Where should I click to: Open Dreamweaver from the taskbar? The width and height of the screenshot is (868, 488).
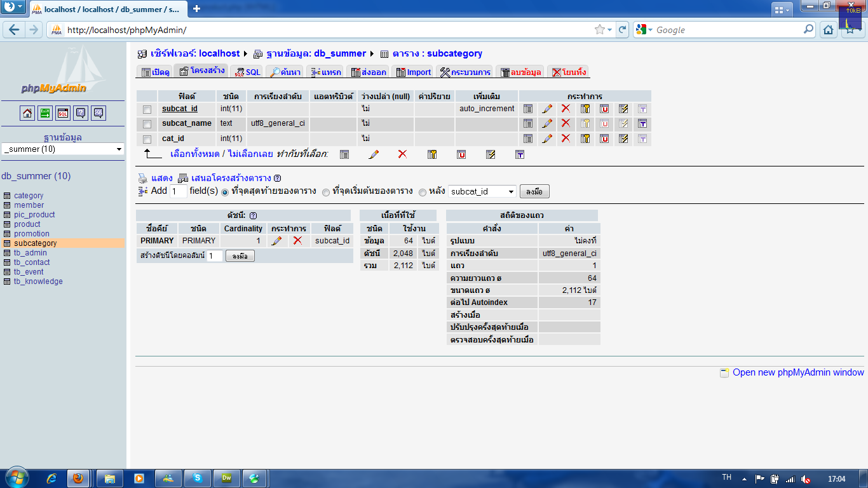226,478
